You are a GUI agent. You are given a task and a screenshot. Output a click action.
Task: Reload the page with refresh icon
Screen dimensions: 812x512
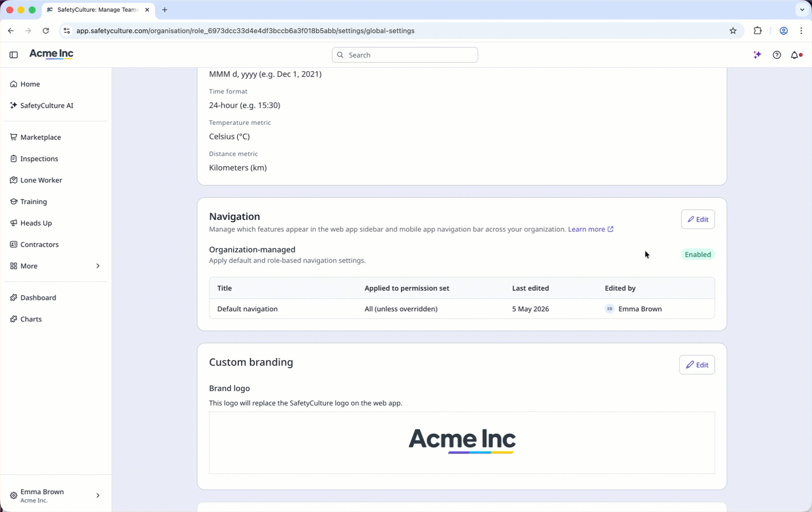tap(46, 31)
